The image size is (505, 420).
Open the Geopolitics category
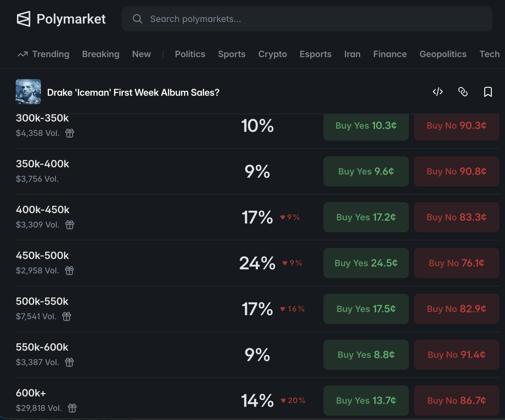tap(443, 54)
